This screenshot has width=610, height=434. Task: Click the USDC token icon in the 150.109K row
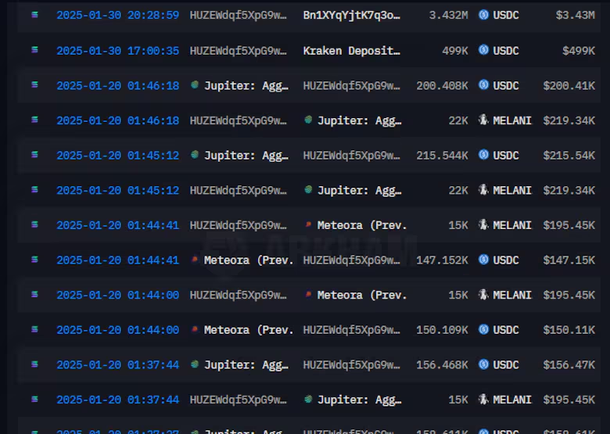coord(484,329)
